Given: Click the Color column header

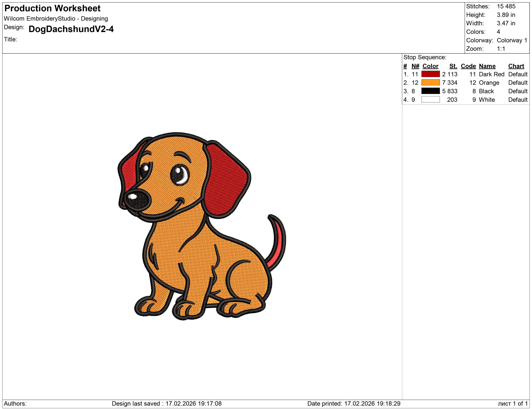Looking at the screenshot, I should click(430, 66).
